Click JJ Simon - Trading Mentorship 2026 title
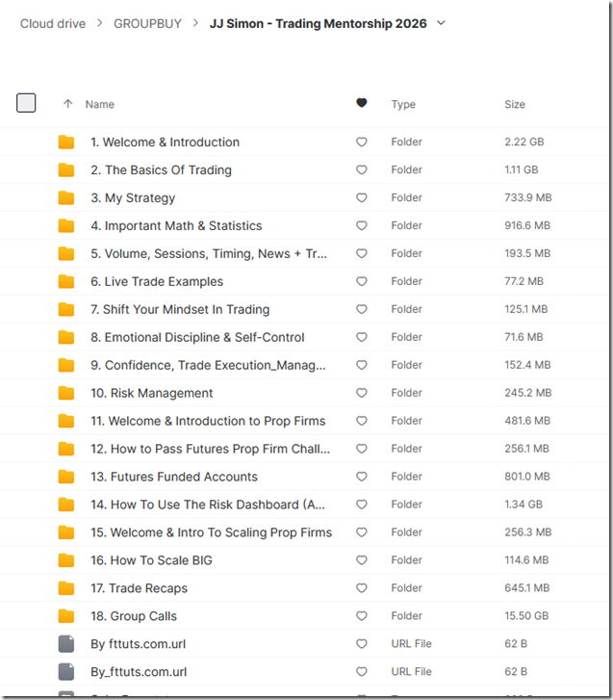This screenshot has height=700, width=613. [x=319, y=24]
